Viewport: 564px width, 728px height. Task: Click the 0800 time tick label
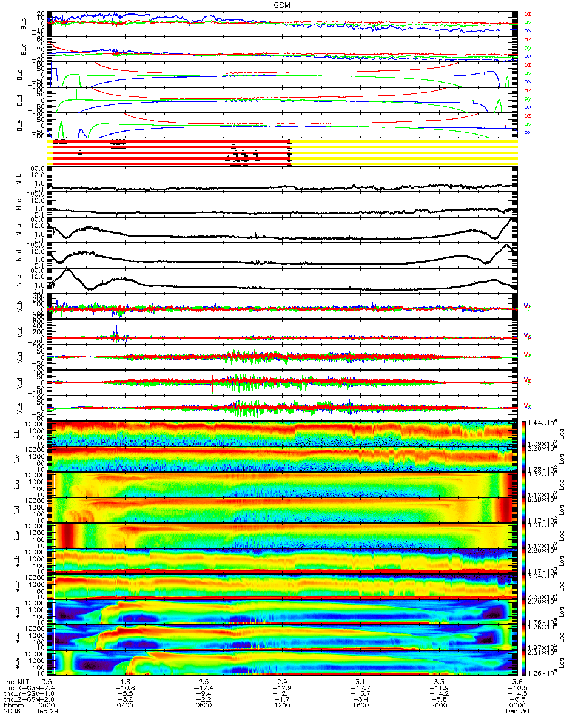tap(204, 706)
